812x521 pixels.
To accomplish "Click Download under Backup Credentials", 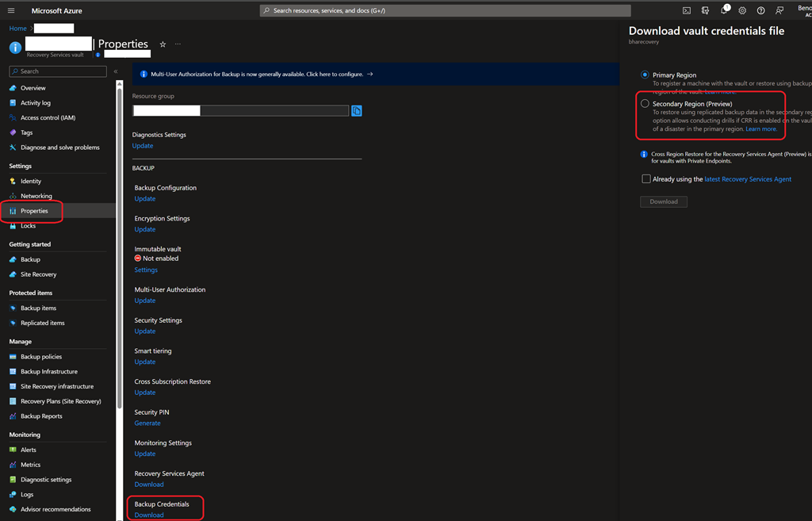I will click(149, 515).
